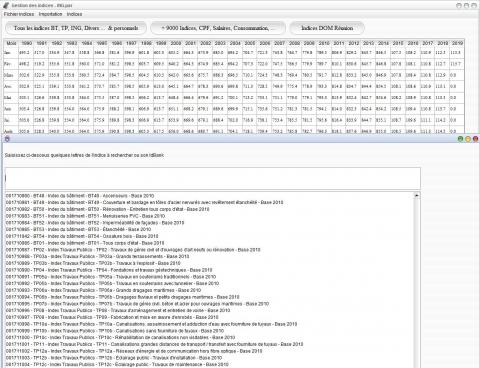The height and width of the screenshot is (368, 480).
Task: Close the search dialog with red button
Action: pyautogui.click(x=476, y=139)
